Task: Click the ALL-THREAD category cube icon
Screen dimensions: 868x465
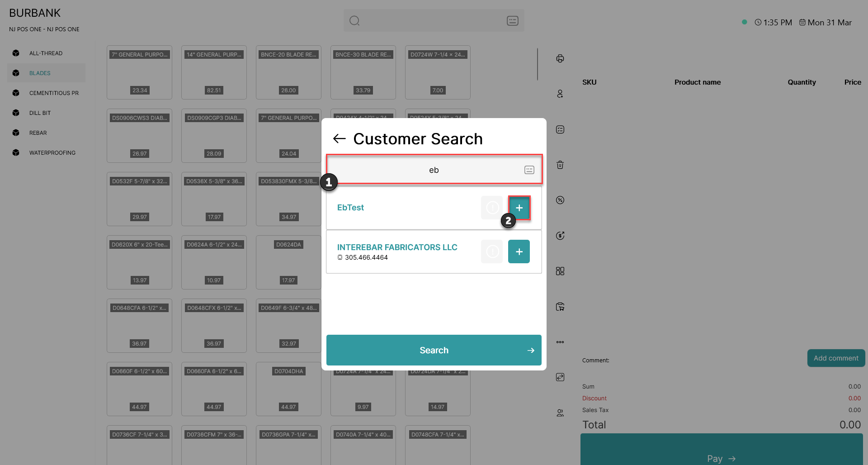Action: (16, 53)
